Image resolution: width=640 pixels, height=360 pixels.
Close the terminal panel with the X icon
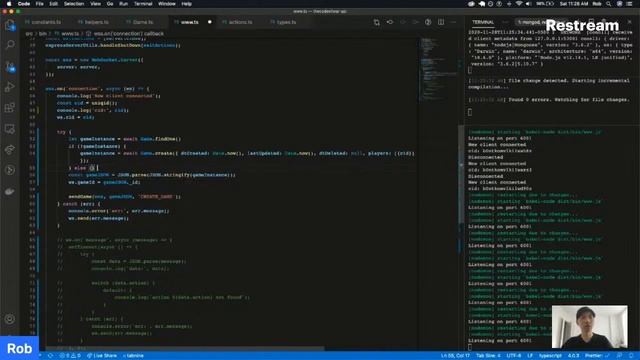630,22
